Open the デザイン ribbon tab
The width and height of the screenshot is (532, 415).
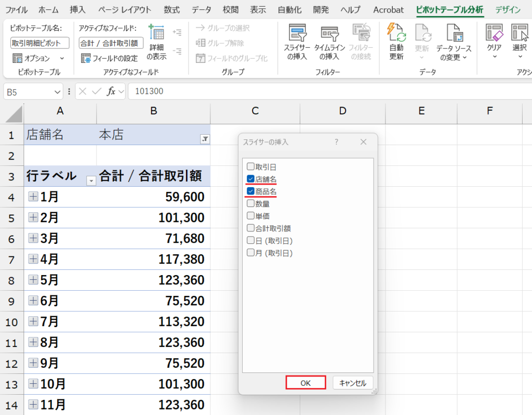tap(508, 10)
